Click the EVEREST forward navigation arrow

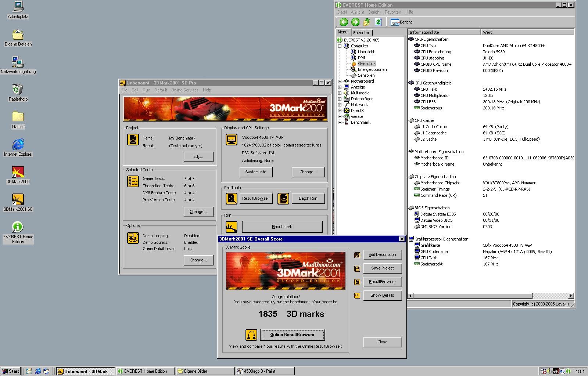point(355,22)
